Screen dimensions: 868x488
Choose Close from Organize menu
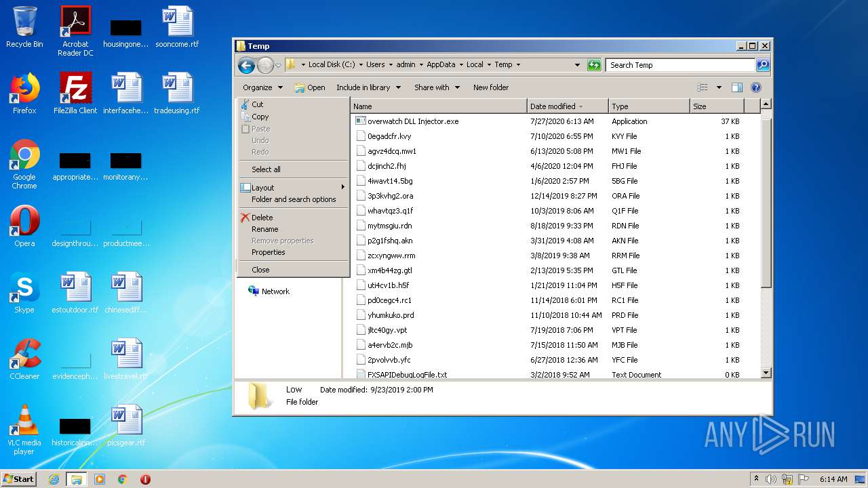pyautogui.click(x=293, y=270)
